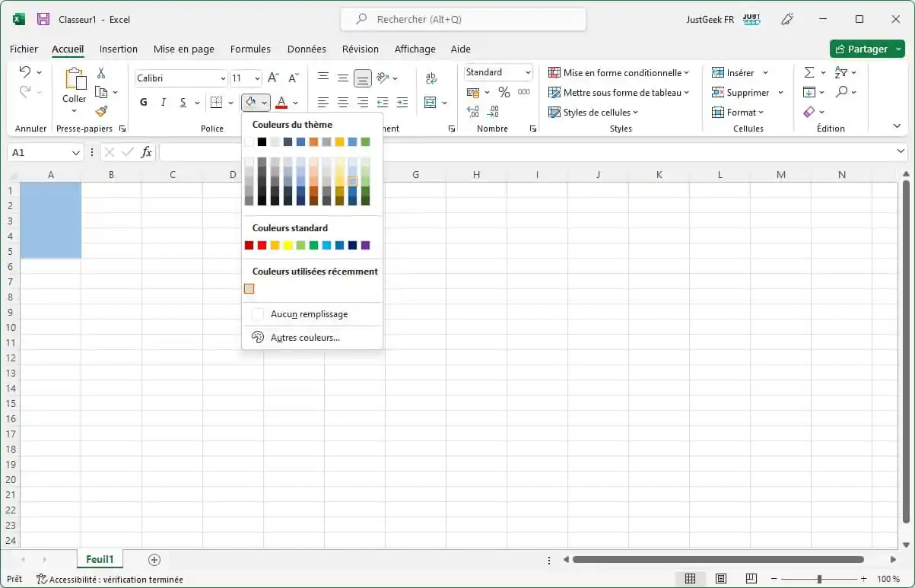Click the Copy icon in Presse-papiers
The width and height of the screenshot is (915, 588).
[x=101, y=92]
